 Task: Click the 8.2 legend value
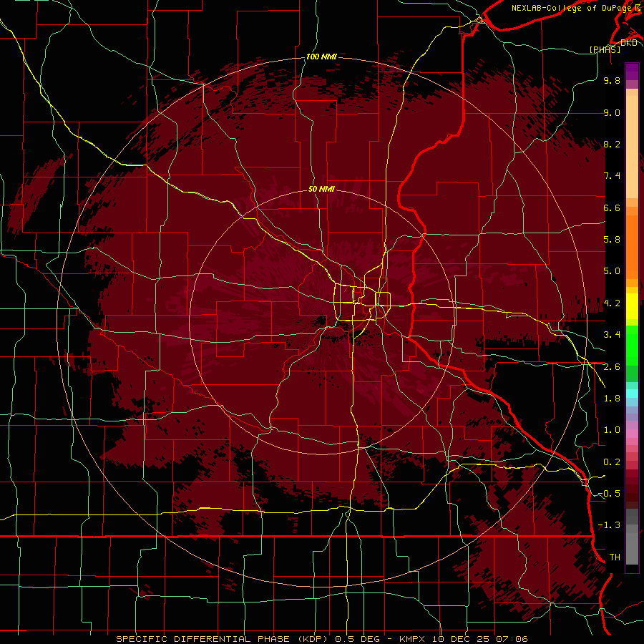pos(612,144)
